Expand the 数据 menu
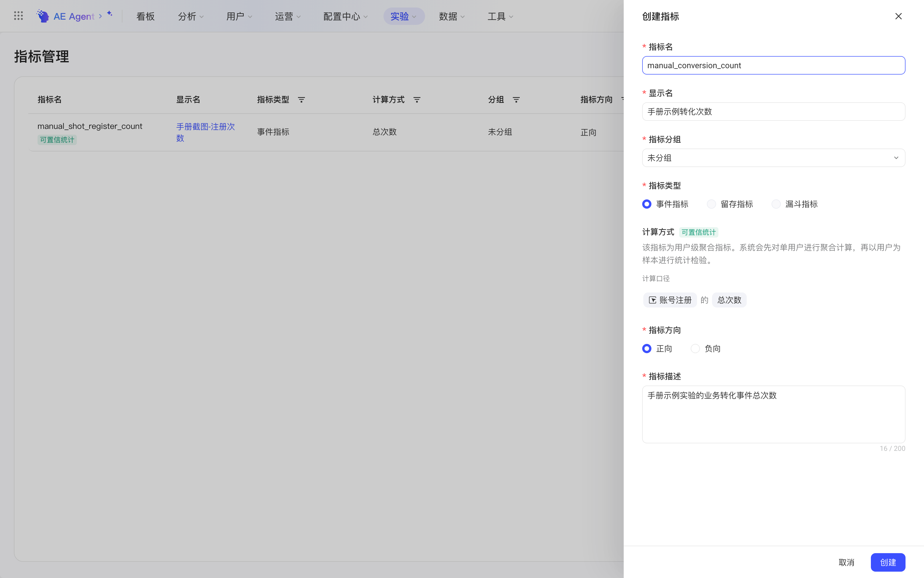The image size is (924, 578). coord(452,16)
